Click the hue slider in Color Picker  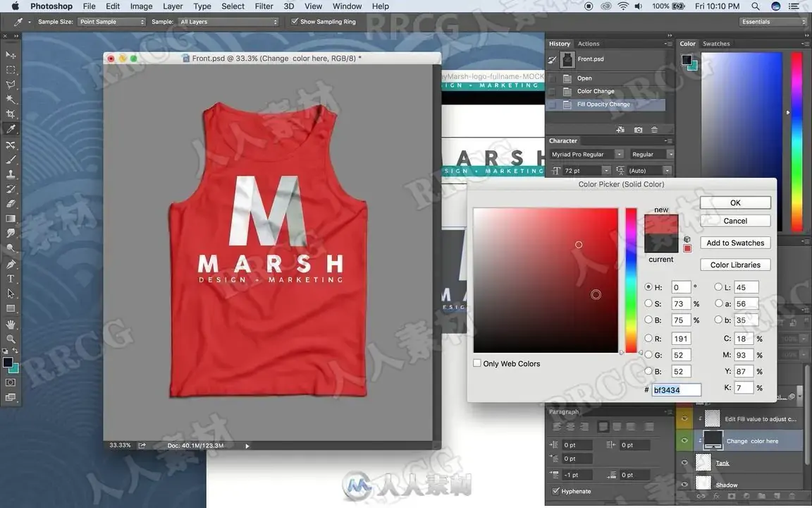[631, 280]
